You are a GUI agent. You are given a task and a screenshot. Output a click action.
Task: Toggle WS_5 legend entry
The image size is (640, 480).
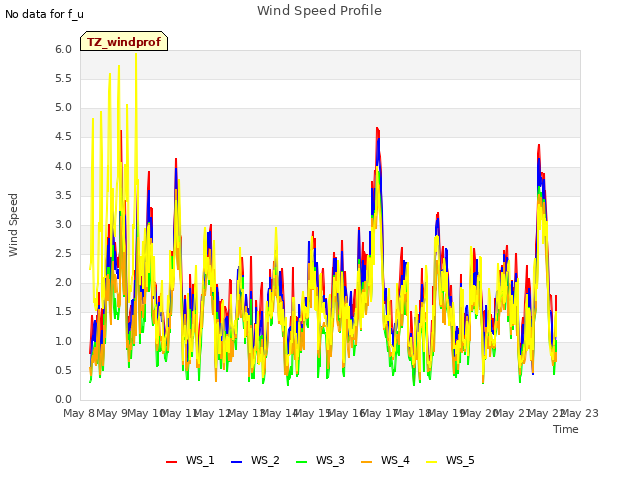[450, 460]
